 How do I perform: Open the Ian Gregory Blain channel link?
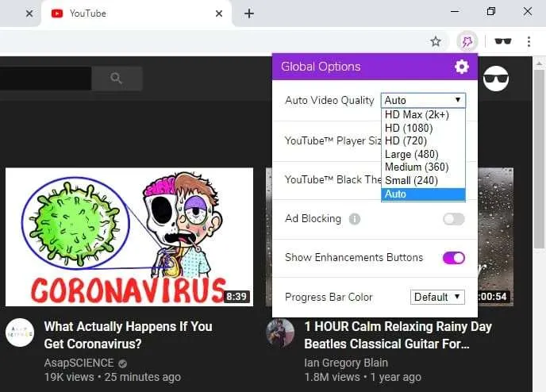point(346,363)
